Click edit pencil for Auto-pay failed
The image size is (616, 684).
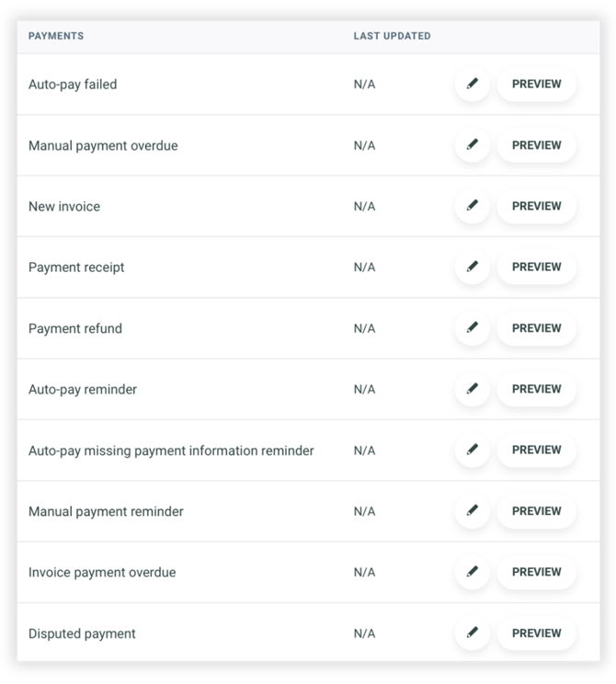472,84
